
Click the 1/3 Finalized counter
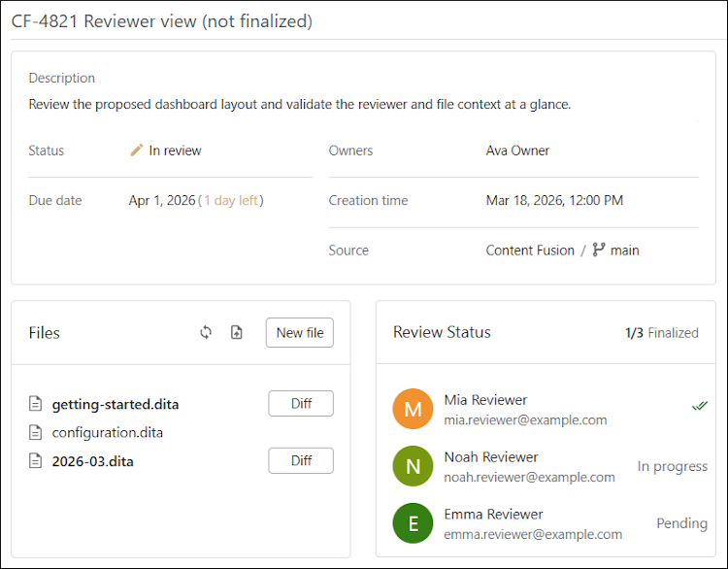661,332
